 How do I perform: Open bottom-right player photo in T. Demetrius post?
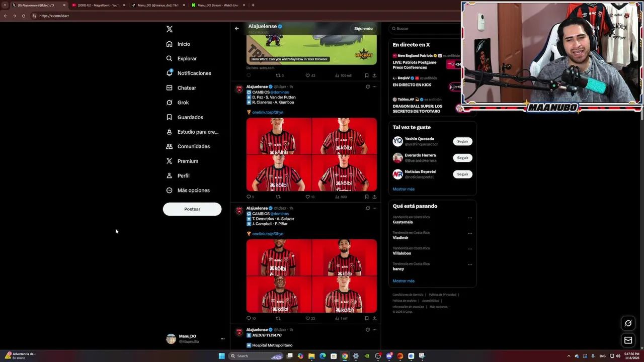[x=344, y=294]
